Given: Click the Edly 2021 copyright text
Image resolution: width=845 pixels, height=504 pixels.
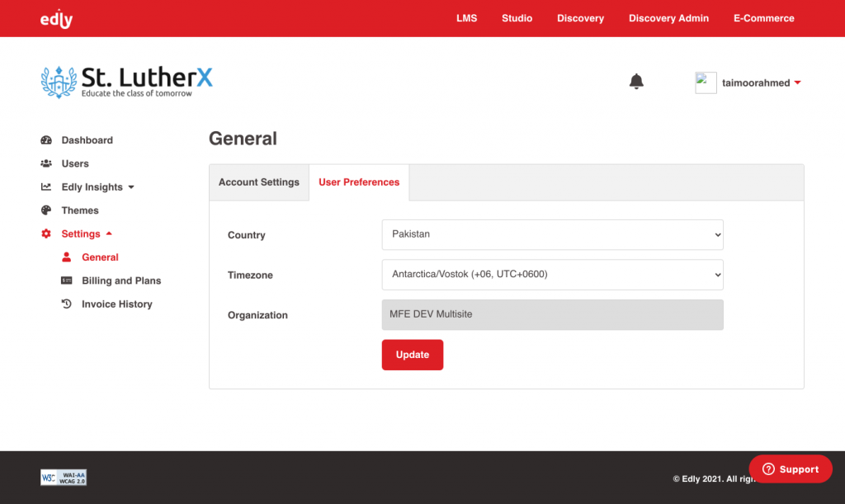Looking at the screenshot, I should (x=714, y=478).
